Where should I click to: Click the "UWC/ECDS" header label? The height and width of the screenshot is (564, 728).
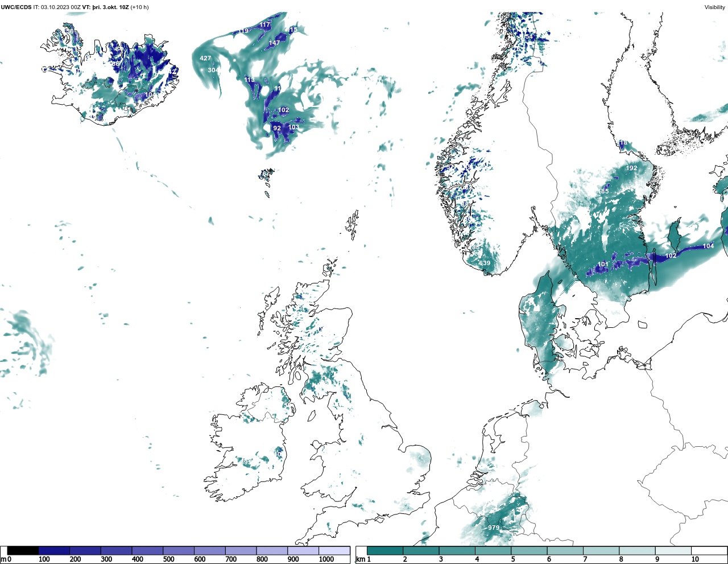[x=16, y=7]
